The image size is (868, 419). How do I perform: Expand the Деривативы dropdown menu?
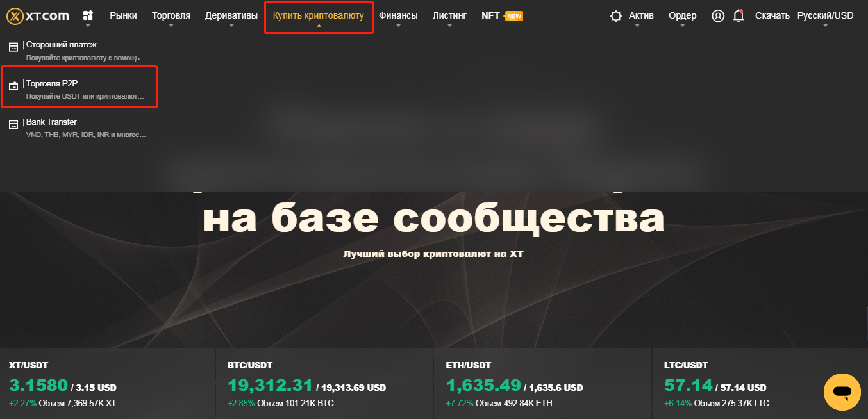coord(231,16)
